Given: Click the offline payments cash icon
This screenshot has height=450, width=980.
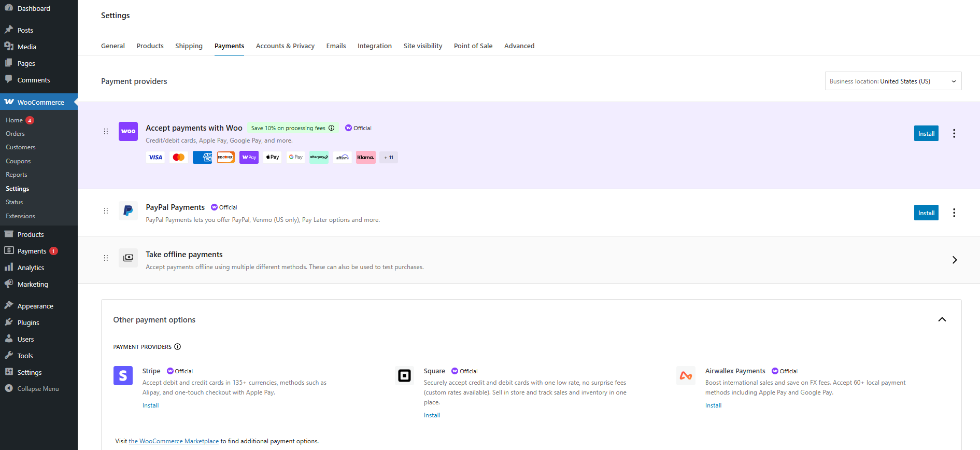Looking at the screenshot, I should pos(128,258).
